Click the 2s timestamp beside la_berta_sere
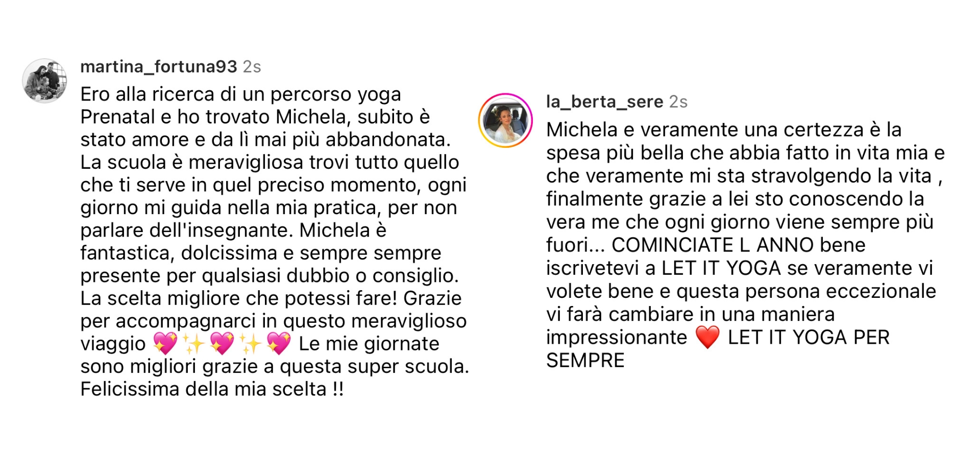The image size is (980, 459). pos(678,102)
